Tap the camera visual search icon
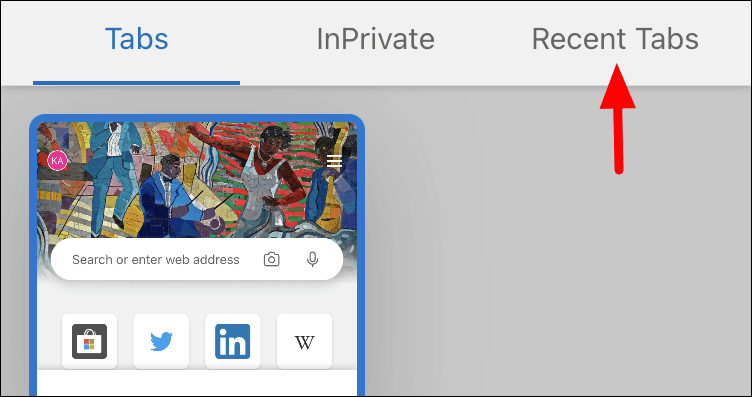The image size is (752, 397). 271,259
